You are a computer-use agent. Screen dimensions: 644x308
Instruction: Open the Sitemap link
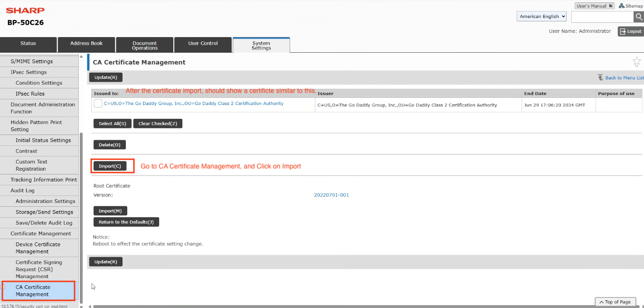tap(631, 6)
